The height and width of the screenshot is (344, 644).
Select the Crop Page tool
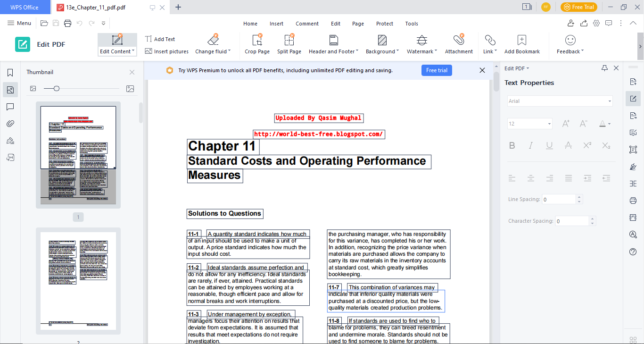tap(257, 44)
